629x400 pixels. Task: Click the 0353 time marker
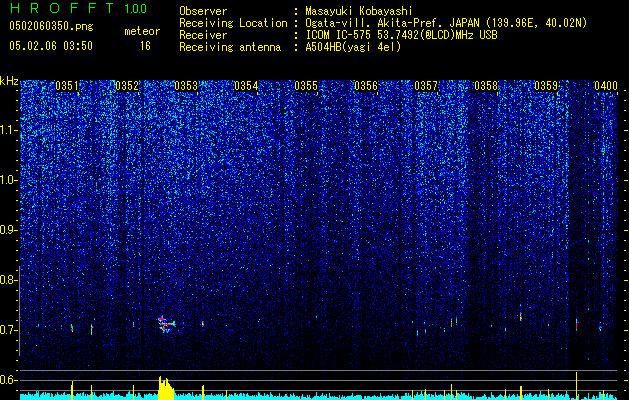click(186, 86)
